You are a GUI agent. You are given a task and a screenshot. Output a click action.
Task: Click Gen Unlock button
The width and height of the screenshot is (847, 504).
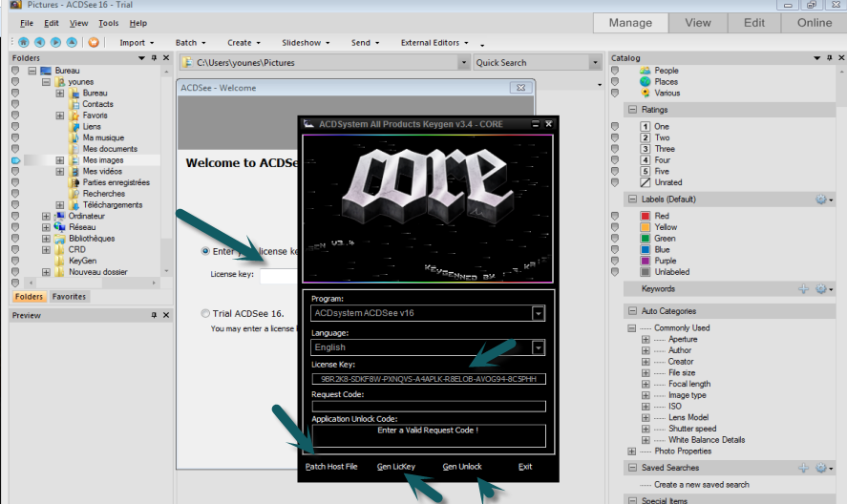pos(462,467)
